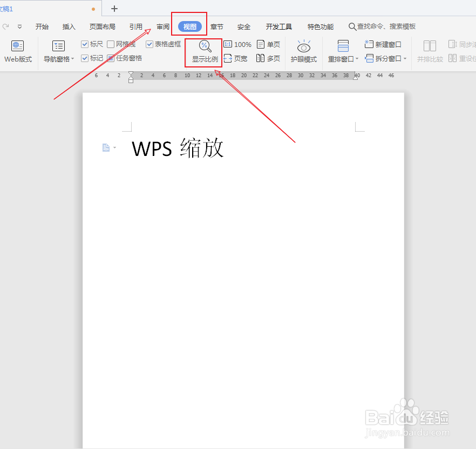
Task: Open the 特色功能 Special Features tab
Action: [x=320, y=27]
